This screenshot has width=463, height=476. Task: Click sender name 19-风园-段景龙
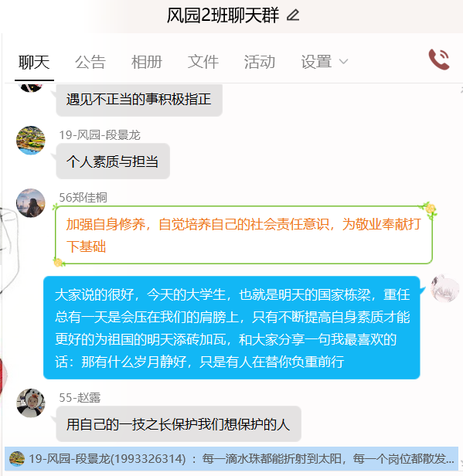[x=100, y=134]
